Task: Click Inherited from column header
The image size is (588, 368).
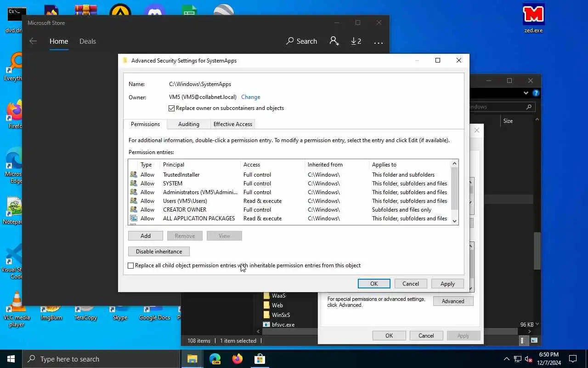Action: click(x=337, y=165)
